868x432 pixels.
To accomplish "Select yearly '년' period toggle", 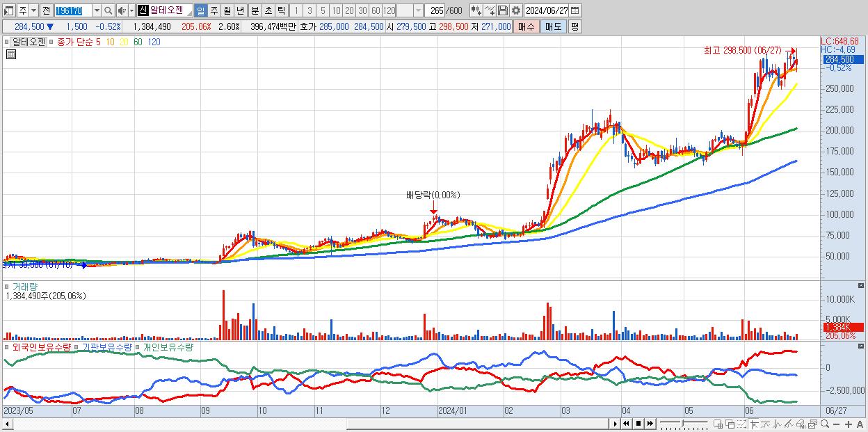I will click(x=240, y=10).
